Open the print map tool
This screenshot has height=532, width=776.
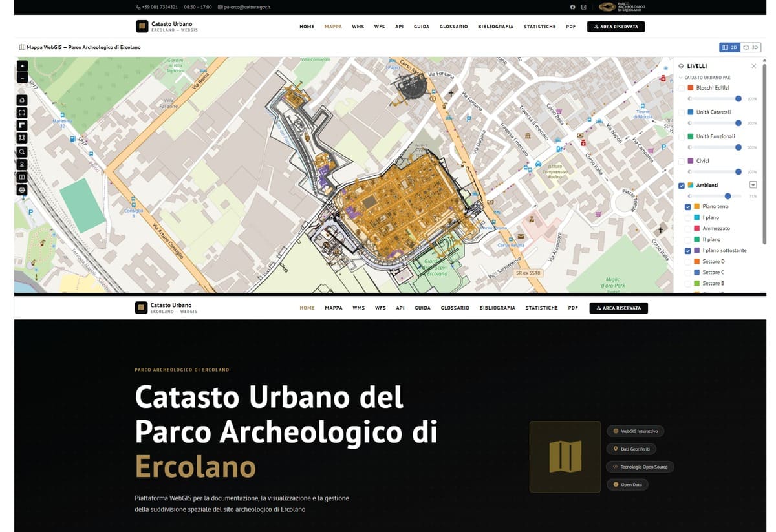[22, 189]
